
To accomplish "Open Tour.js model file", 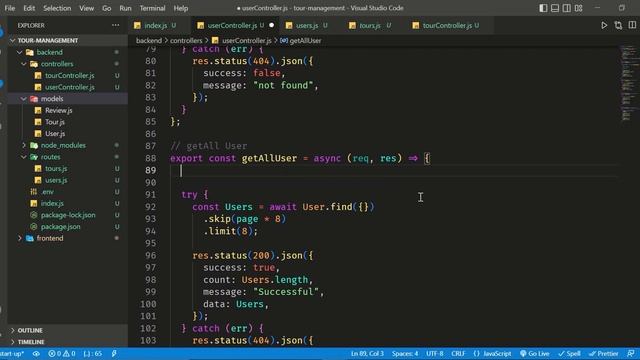I will (55, 122).
